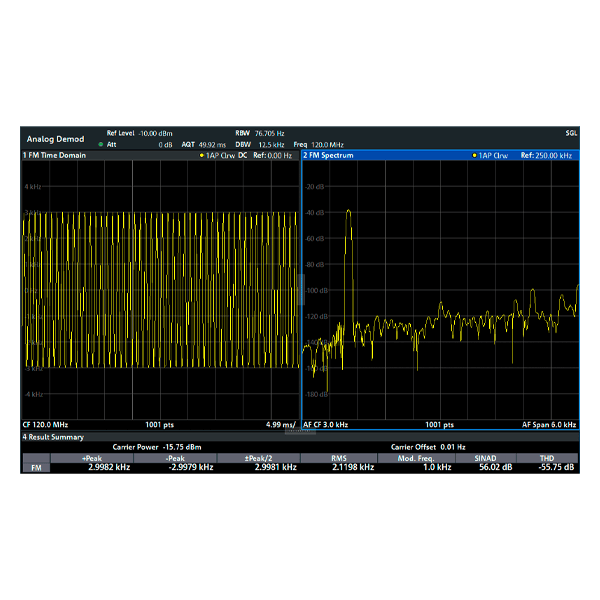Click the THD value -55.75 dB
Image resolution: width=600 pixels, height=600 pixels.
click(556, 467)
